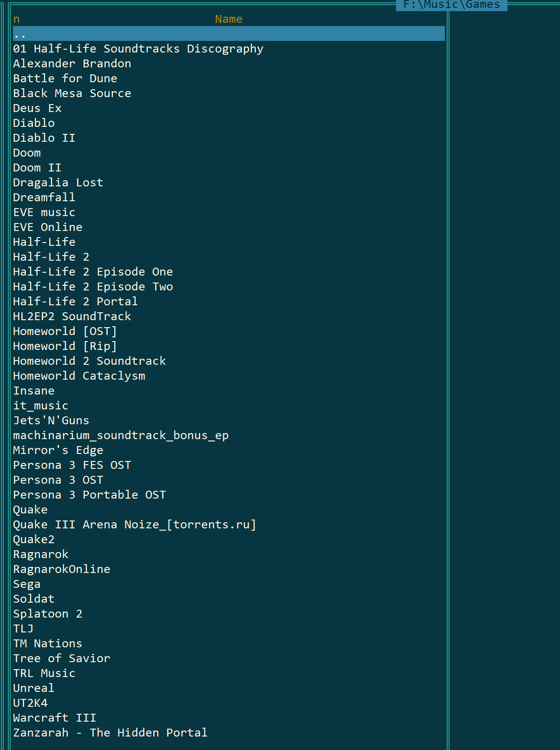Select the Black Mesa Source folder

pyautogui.click(x=72, y=93)
